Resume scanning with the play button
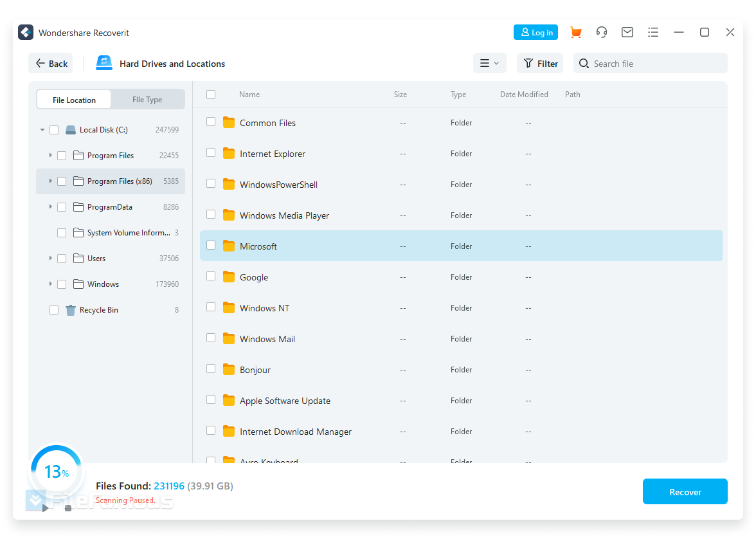This screenshot has height=539, width=756. pos(45,507)
